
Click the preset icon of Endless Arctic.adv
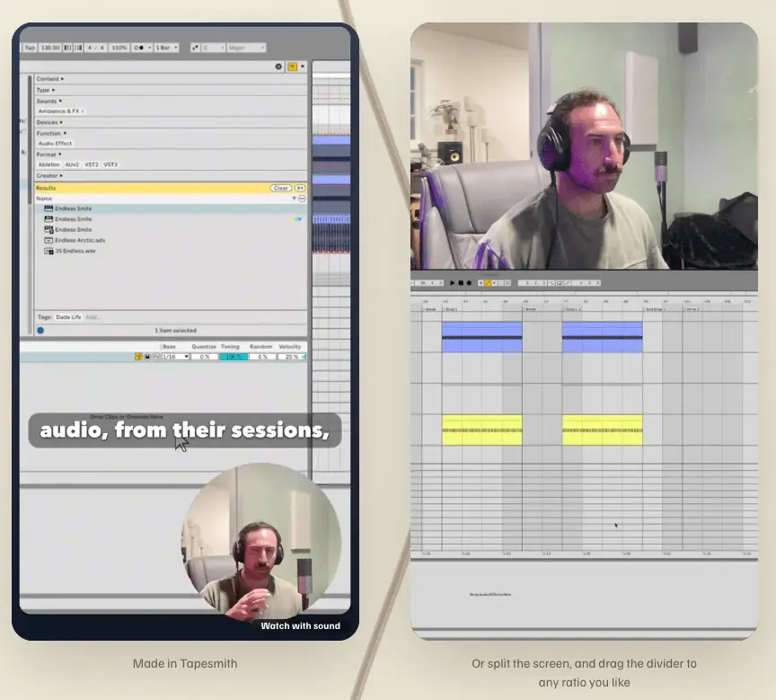(48, 241)
